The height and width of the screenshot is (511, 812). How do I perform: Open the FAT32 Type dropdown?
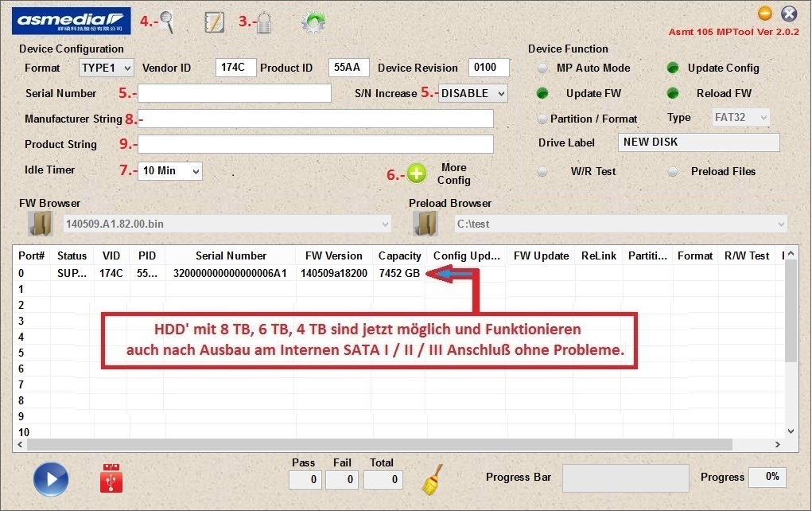tap(740, 118)
